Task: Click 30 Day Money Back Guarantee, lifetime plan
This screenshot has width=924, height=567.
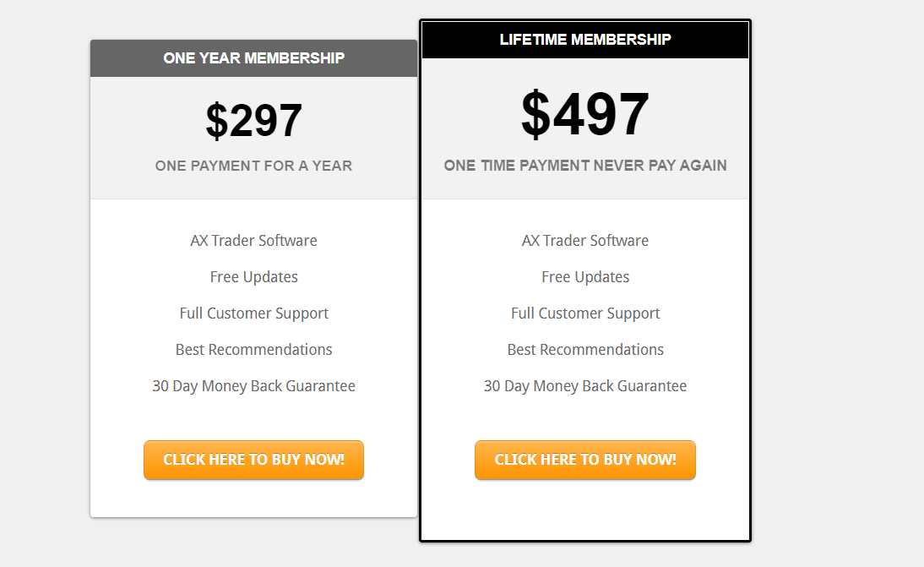Action: point(585,386)
